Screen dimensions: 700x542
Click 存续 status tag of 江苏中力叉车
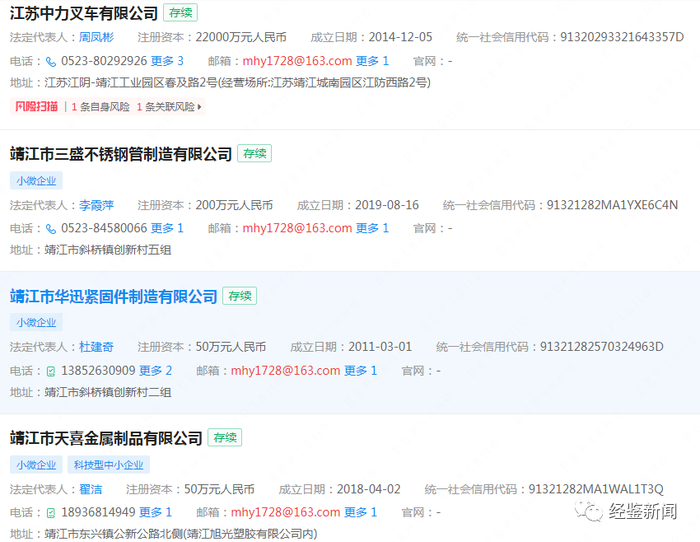click(x=180, y=13)
